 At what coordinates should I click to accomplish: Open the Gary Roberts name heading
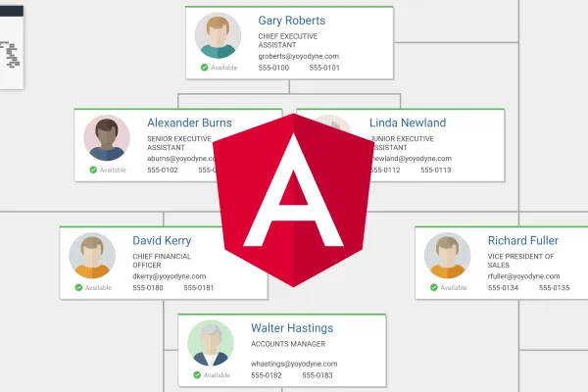pyautogui.click(x=292, y=21)
